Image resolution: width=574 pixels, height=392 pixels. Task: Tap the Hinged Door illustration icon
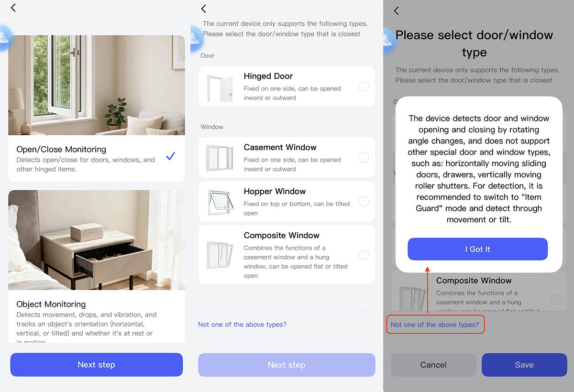[220, 87]
